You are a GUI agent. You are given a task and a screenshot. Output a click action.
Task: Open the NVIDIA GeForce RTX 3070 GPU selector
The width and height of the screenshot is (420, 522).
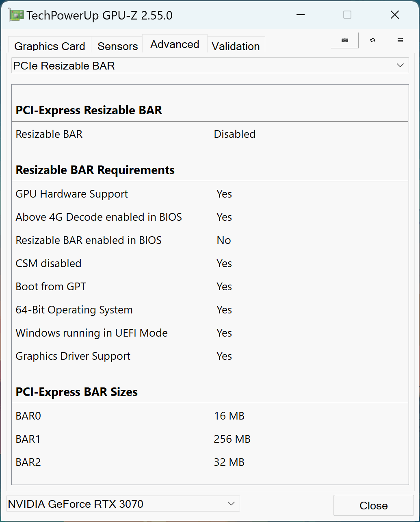click(x=123, y=504)
